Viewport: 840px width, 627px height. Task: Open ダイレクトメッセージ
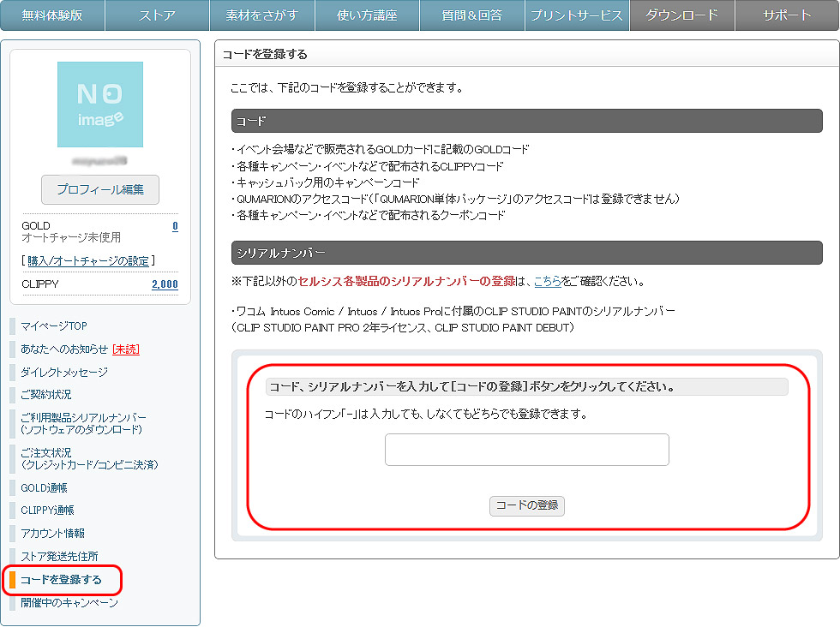[x=64, y=372]
